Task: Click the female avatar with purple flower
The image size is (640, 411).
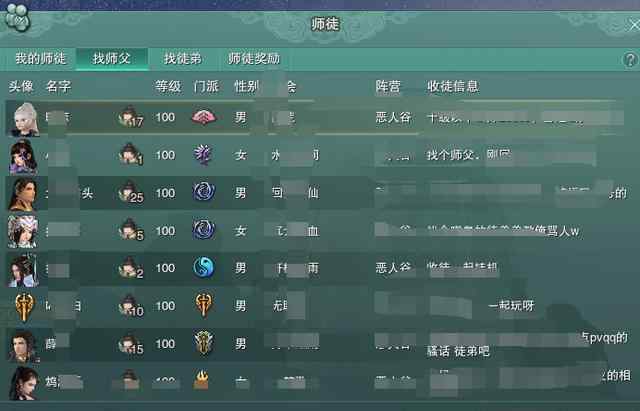Action: pyautogui.click(x=23, y=157)
